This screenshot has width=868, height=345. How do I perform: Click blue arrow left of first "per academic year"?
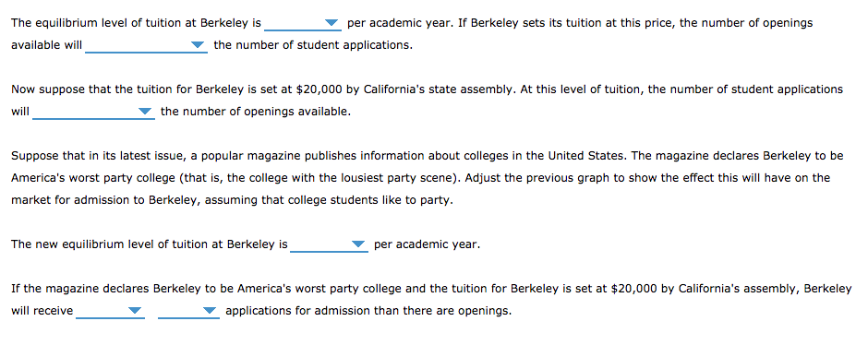point(332,23)
